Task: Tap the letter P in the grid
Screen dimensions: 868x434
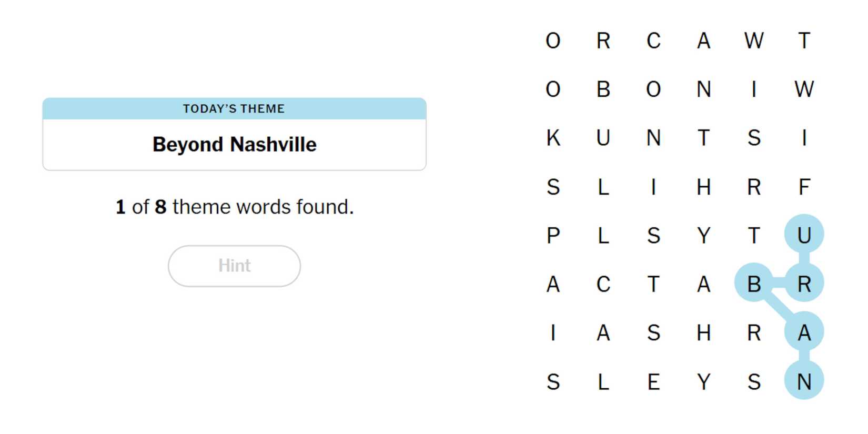Action: click(x=553, y=235)
